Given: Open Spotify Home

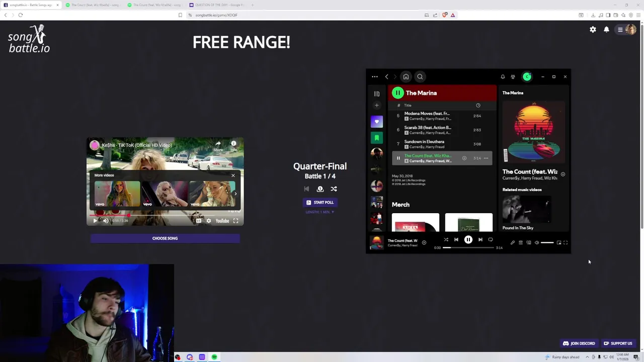Looking at the screenshot, I should point(406,77).
